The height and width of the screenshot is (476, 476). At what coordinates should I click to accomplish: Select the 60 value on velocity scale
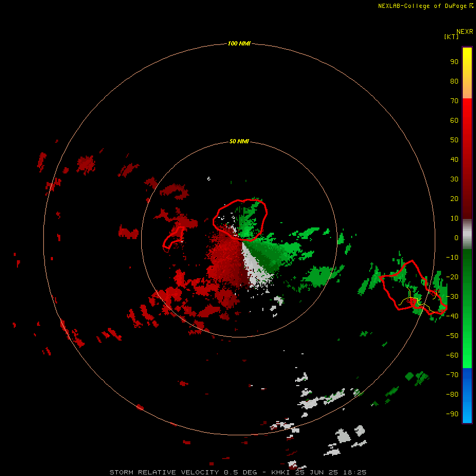(x=454, y=120)
